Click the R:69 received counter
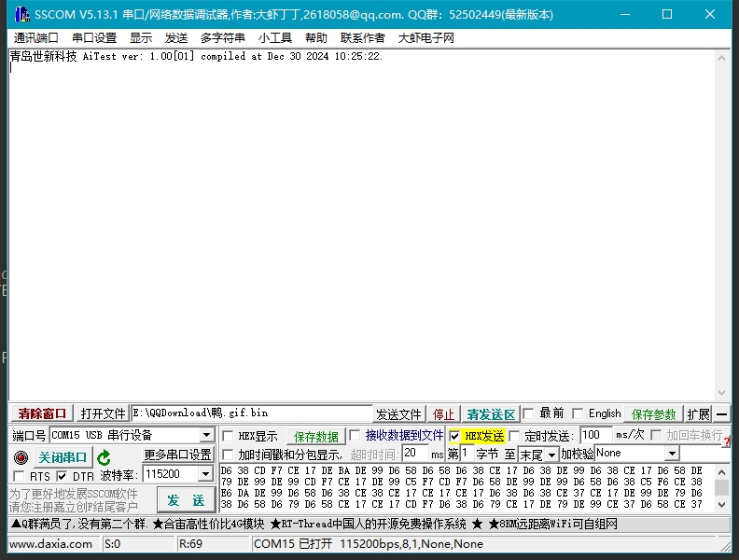739x560 pixels. click(190, 544)
